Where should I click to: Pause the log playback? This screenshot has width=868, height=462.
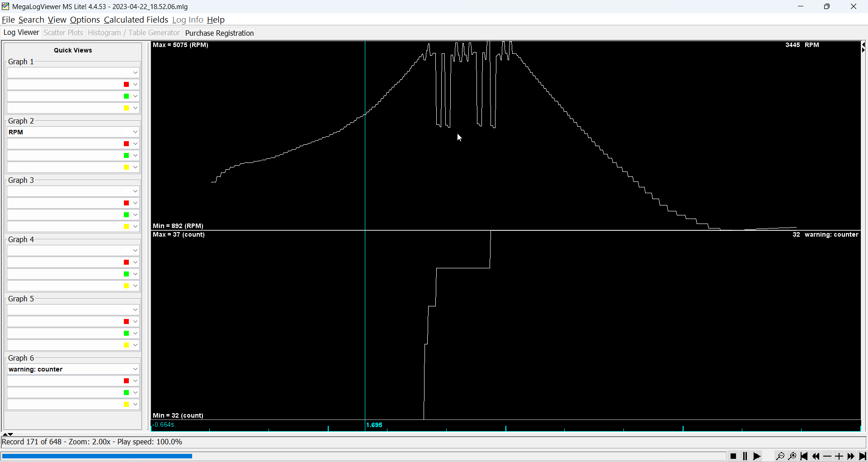(x=745, y=456)
